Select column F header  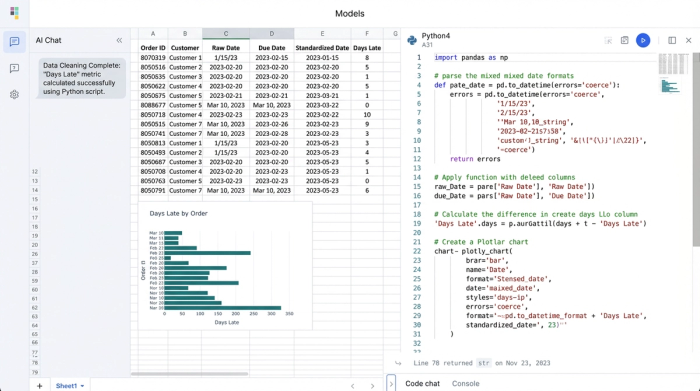click(x=367, y=33)
